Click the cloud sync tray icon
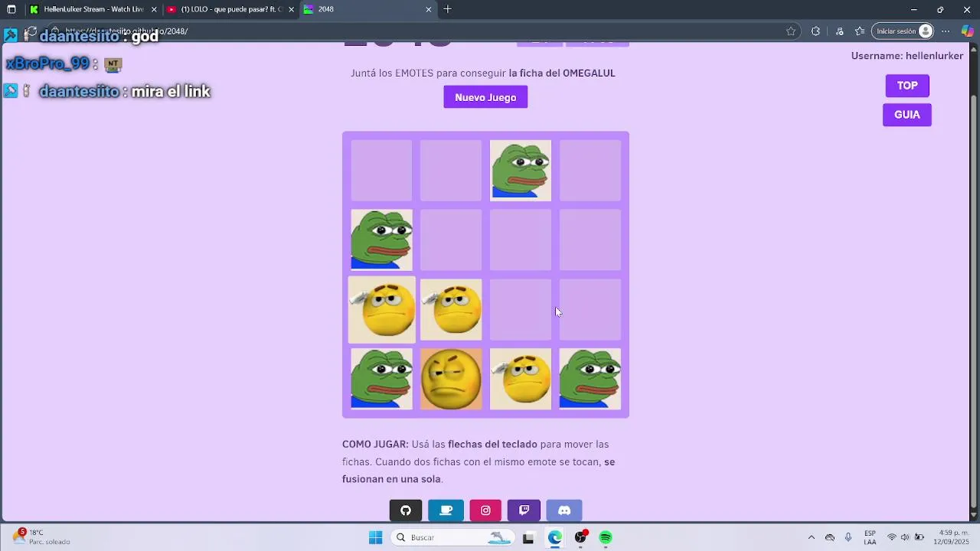 tap(830, 537)
